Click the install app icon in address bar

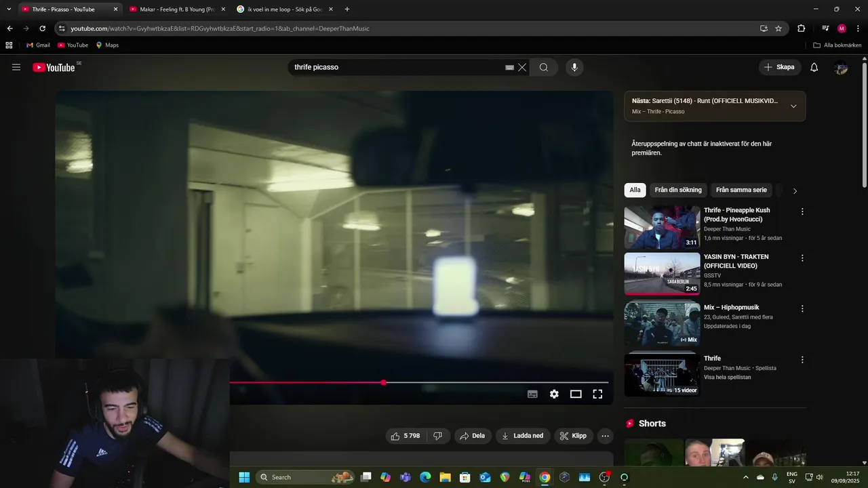click(764, 28)
